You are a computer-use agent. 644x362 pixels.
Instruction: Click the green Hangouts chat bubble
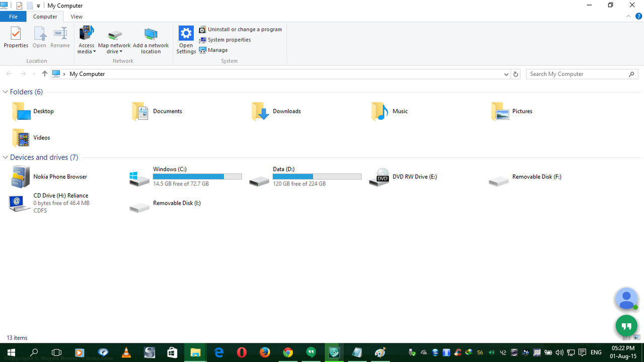click(x=626, y=326)
